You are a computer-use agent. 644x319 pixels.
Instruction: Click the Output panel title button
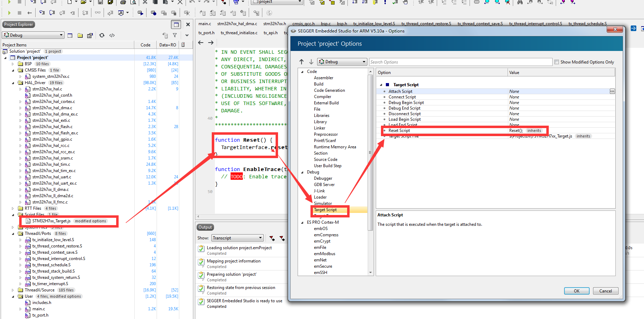coord(205,227)
